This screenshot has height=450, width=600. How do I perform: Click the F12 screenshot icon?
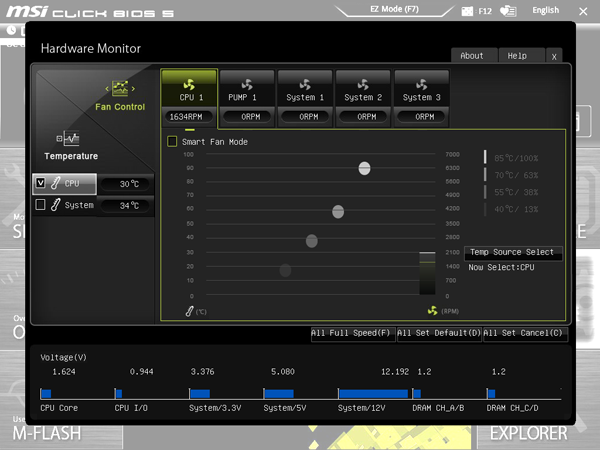467,11
